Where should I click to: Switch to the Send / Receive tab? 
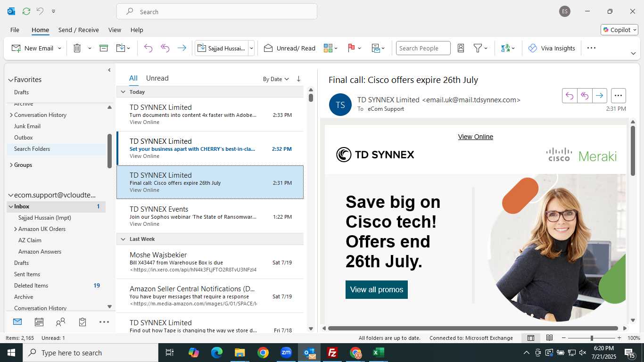coord(79,30)
